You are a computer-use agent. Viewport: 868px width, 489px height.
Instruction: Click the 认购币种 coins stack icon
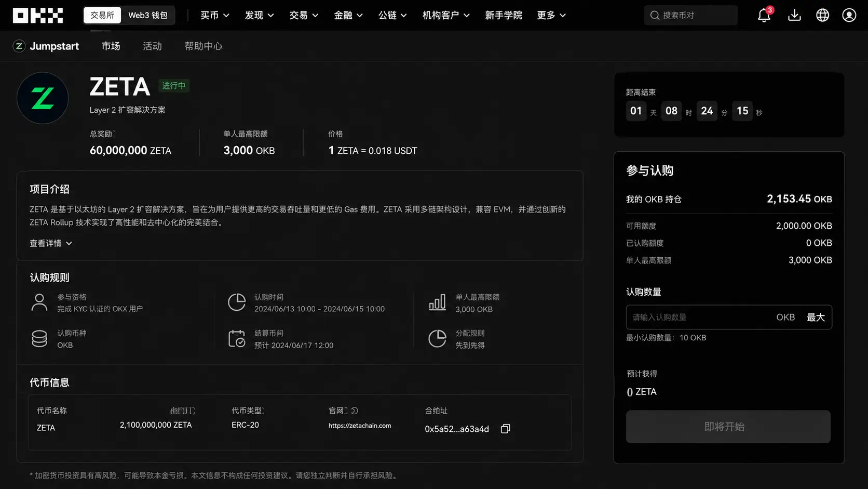tap(39, 339)
